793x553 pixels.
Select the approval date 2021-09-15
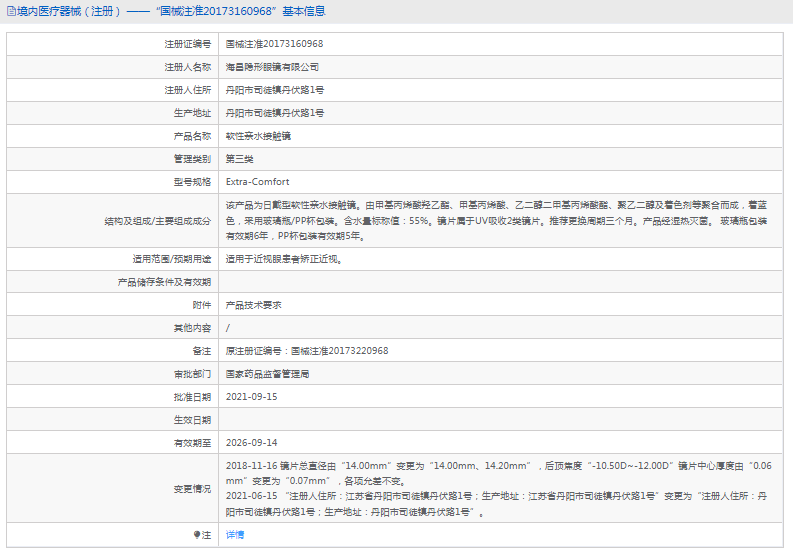(x=251, y=397)
